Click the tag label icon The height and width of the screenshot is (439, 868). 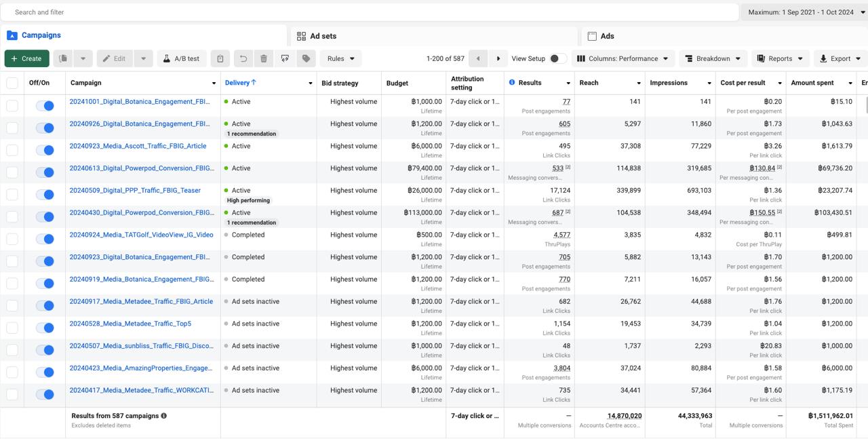click(x=307, y=58)
